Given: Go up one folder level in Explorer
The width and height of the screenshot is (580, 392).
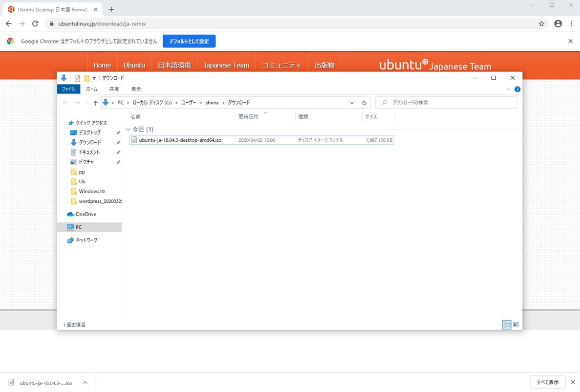Looking at the screenshot, I should (x=95, y=103).
